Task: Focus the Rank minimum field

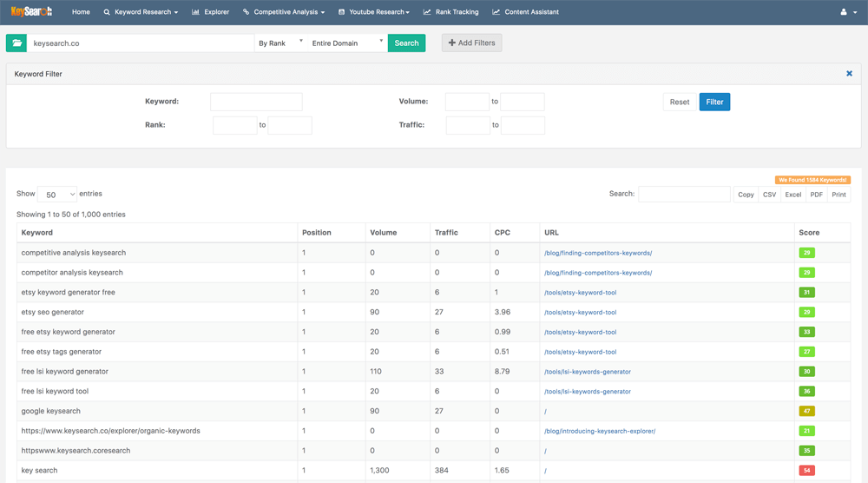Action: click(234, 125)
